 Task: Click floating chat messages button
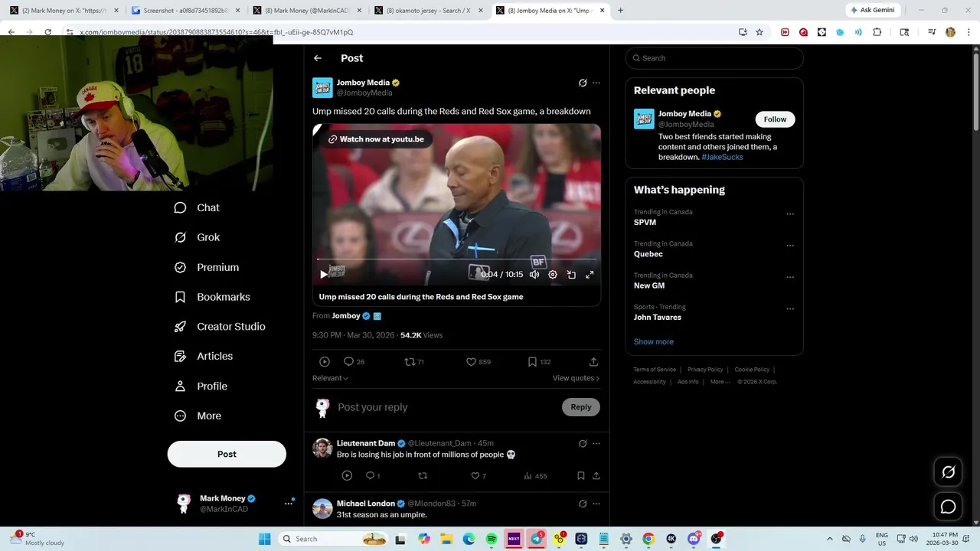(948, 507)
